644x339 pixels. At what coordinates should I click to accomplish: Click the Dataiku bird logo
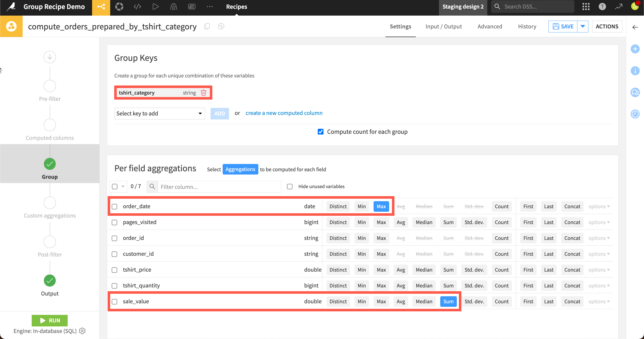pos(11,7)
